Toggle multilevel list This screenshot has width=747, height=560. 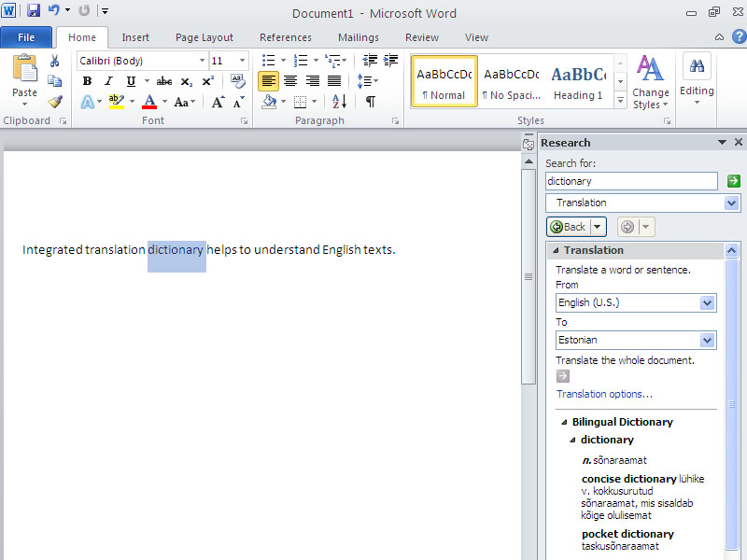coord(332,61)
